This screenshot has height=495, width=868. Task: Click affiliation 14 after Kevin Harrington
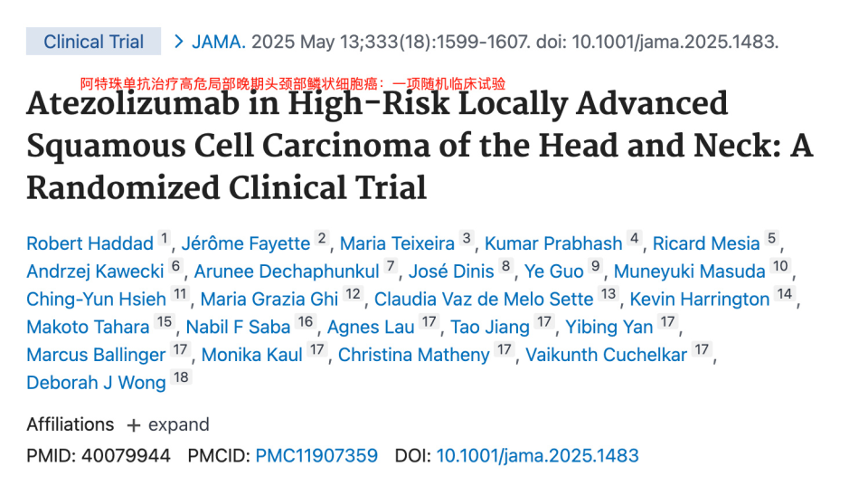(x=784, y=294)
